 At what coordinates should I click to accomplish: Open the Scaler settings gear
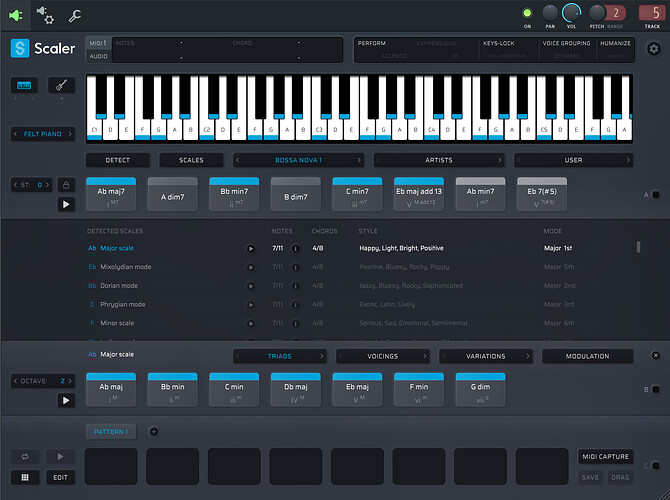pos(653,49)
